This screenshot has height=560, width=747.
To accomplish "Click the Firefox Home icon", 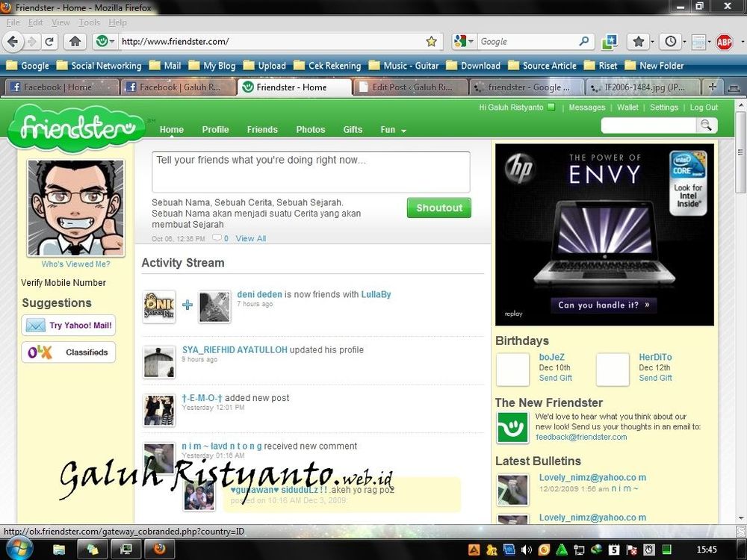I will [75, 42].
